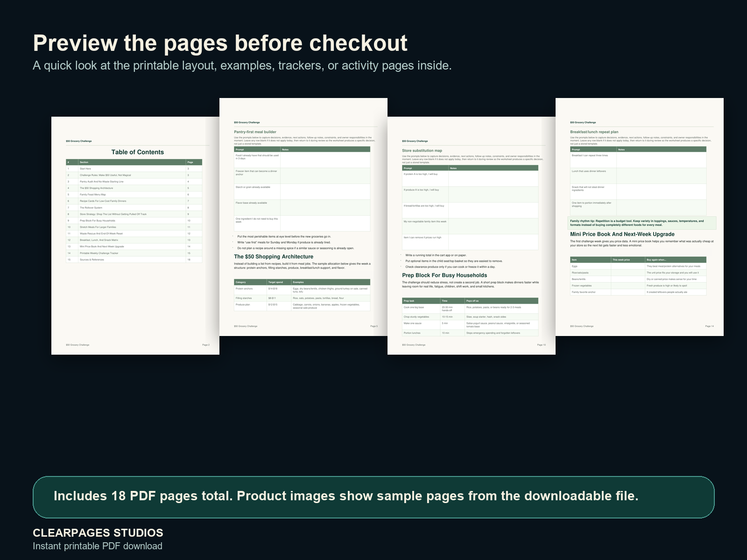This screenshot has width=747, height=560.
Task: Click the 'Eggs' item cell in price book
Action: pyautogui.click(x=591, y=266)
